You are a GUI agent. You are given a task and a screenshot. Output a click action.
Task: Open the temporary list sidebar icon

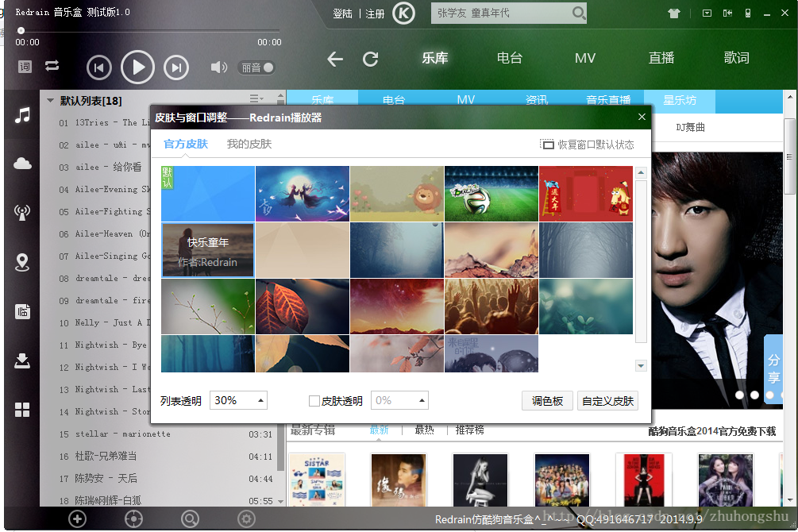22,311
